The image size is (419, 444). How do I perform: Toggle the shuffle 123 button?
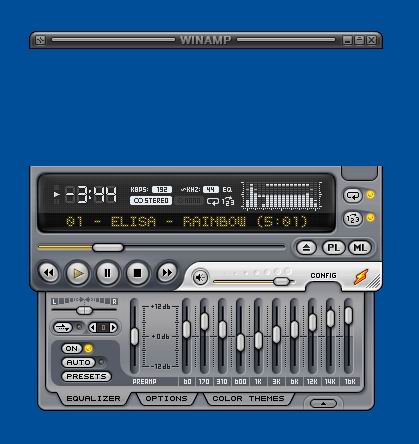pos(353,219)
